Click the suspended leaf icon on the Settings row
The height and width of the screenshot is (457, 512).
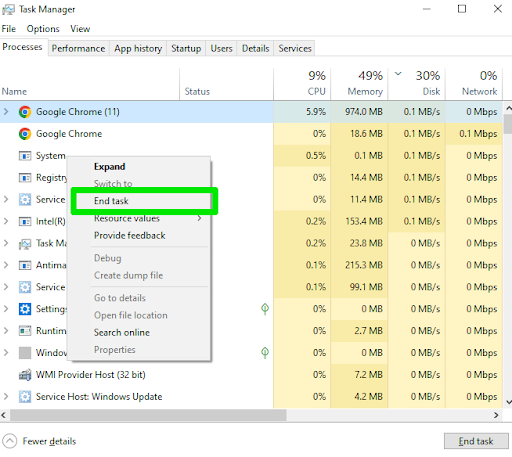(x=265, y=309)
